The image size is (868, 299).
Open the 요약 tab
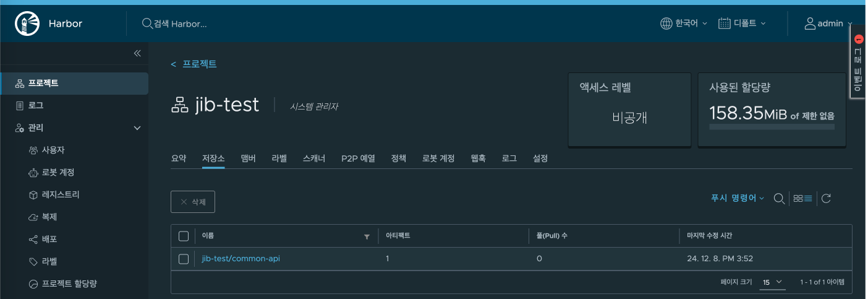179,158
